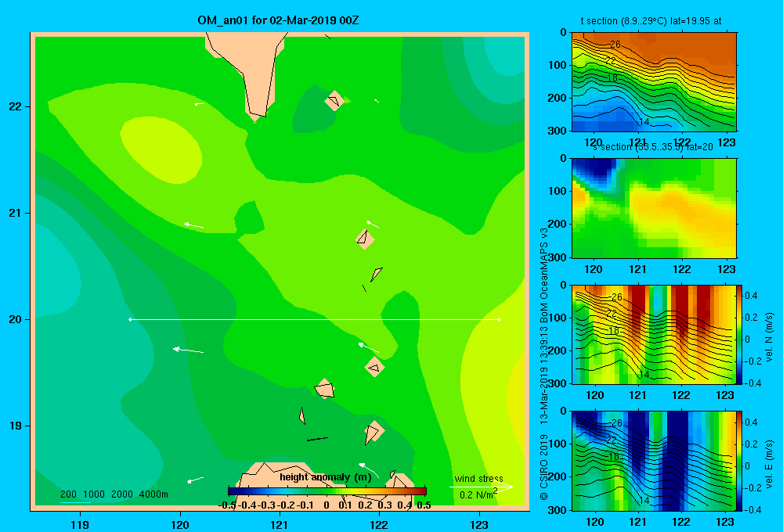The height and width of the screenshot is (532, 783).
Task: Click the "0.2 N/m" wind stress value
Action: pos(478,494)
